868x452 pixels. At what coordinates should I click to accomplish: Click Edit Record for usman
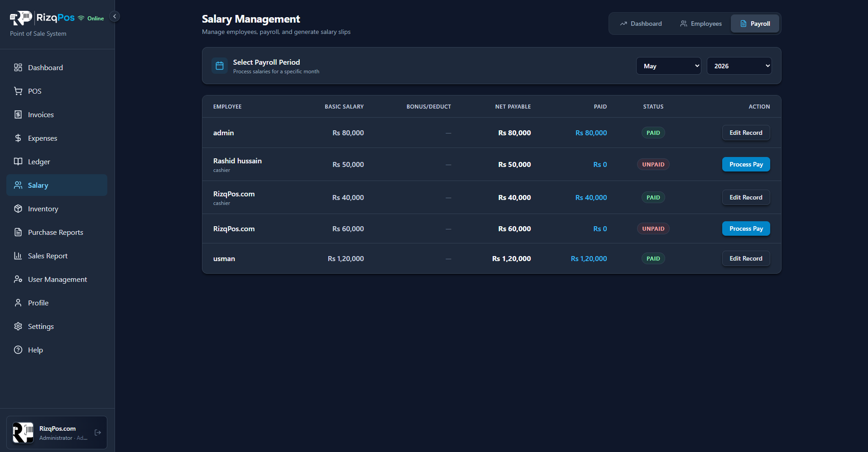pyautogui.click(x=746, y=258)
